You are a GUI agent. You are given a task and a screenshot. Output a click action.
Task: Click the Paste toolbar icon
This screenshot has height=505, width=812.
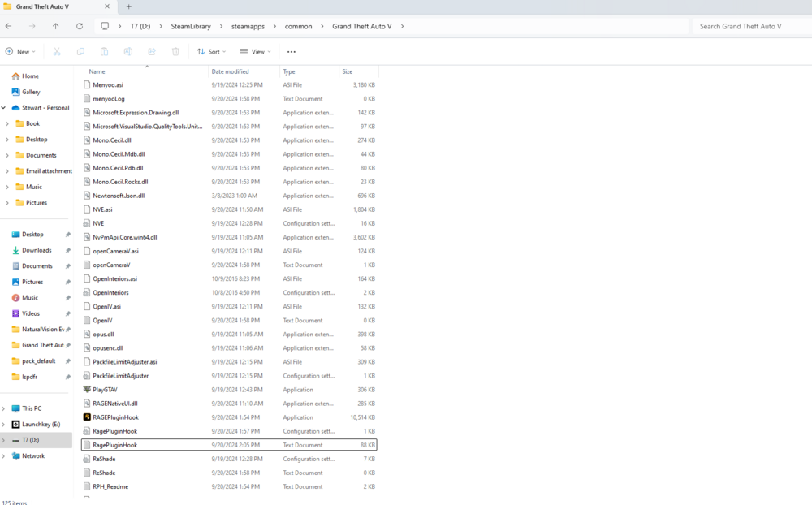[x=104, y=51]
